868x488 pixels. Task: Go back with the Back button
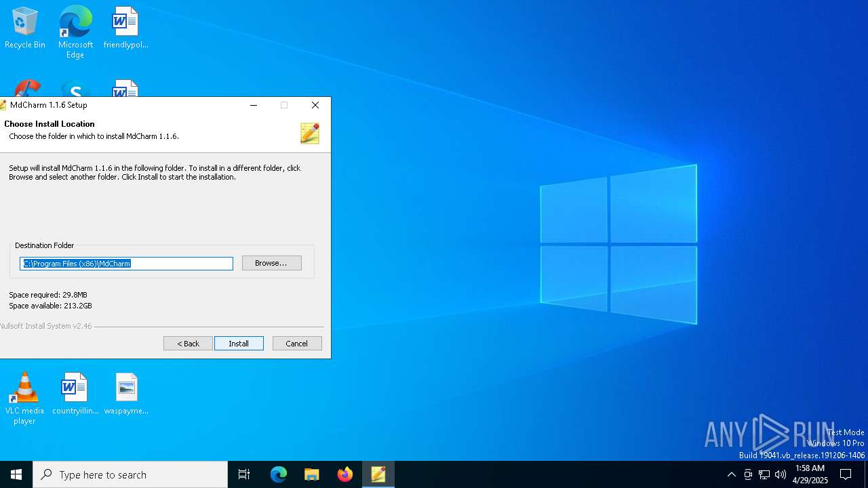click(x=188, y=344)
